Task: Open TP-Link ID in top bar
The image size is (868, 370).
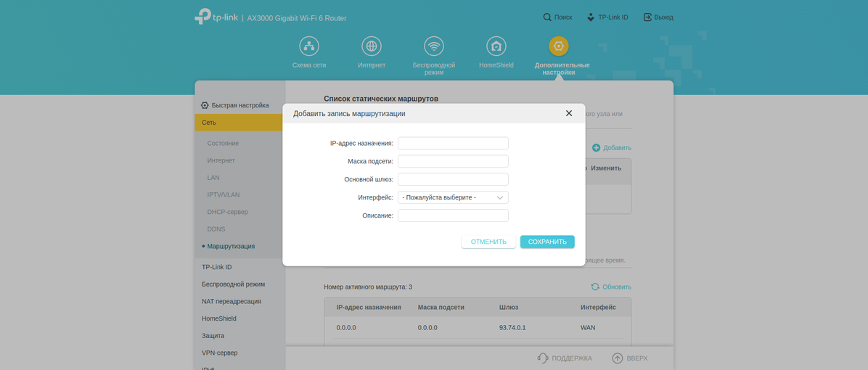Action: point(607,17)
